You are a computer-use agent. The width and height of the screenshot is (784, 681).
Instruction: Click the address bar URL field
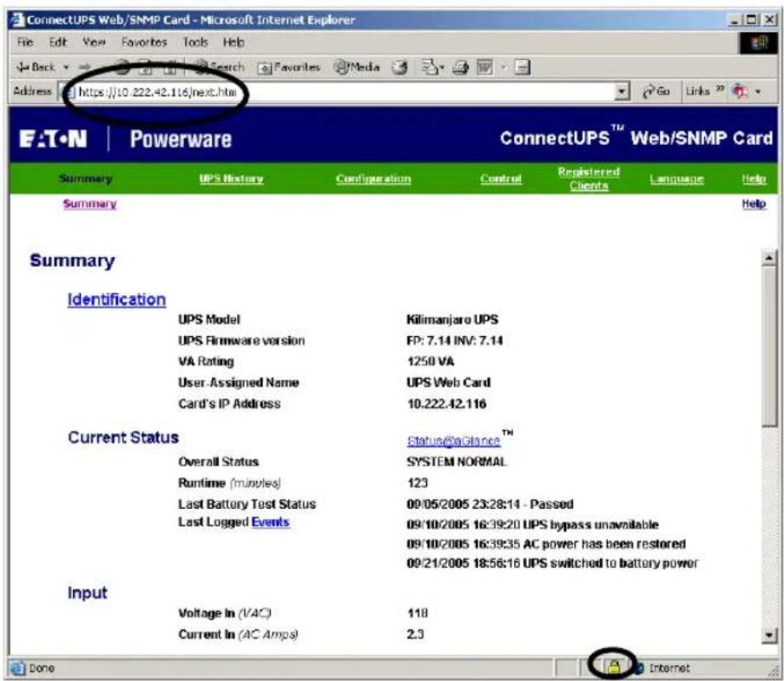coord(340,91)
